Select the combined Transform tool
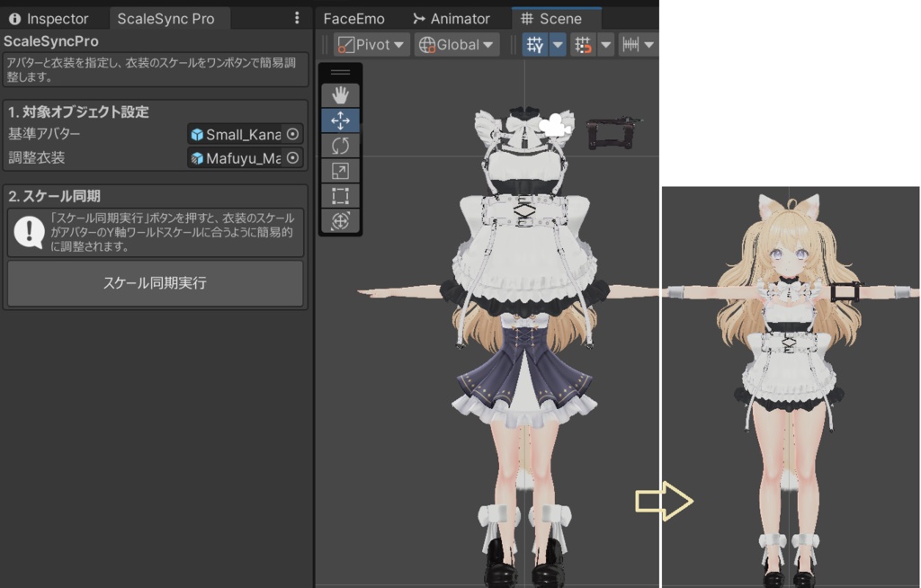 coord(340,221)
